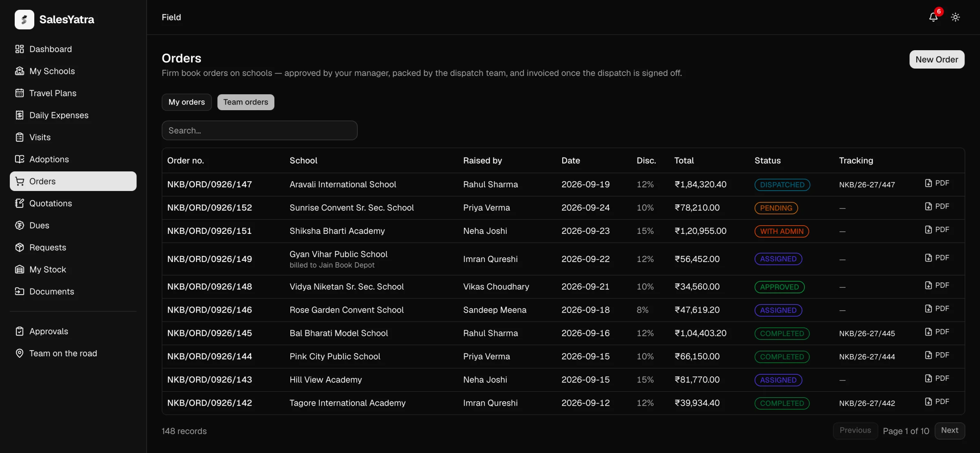Open Quotations from sidebar

pyautogui.click(x=73, y=203)
